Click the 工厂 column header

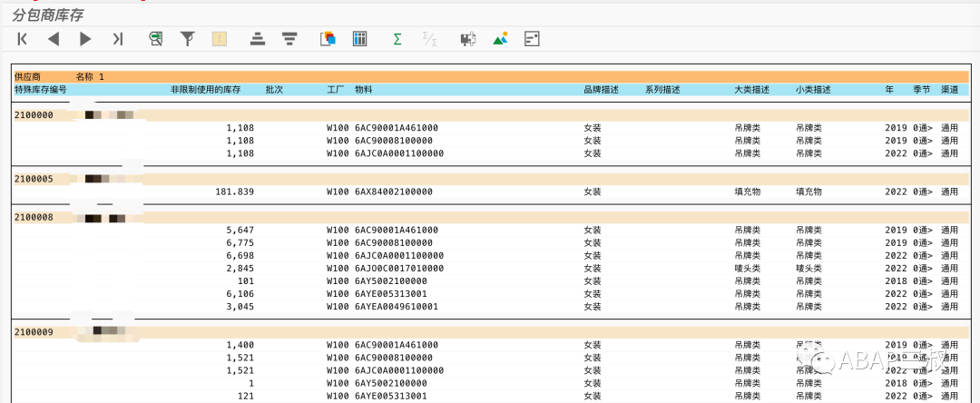[x=336, y=90]
